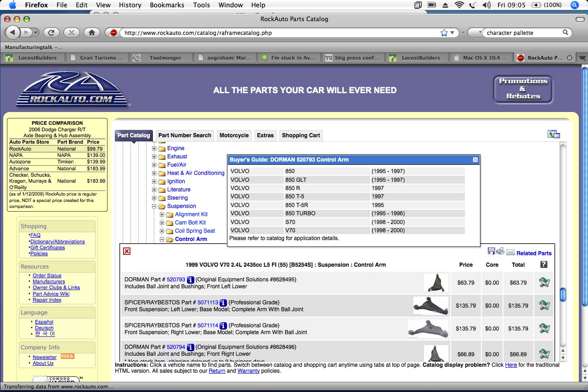Image resolution: width=588 pixels, height=392 pixels.
Task: Click the save floppy disk icon
Action: (x=491, y=252)
